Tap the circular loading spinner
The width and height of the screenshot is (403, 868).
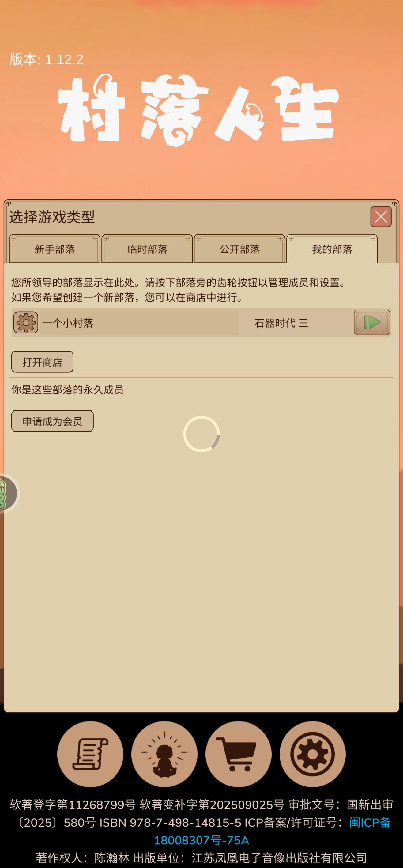[x=201, y=434]
